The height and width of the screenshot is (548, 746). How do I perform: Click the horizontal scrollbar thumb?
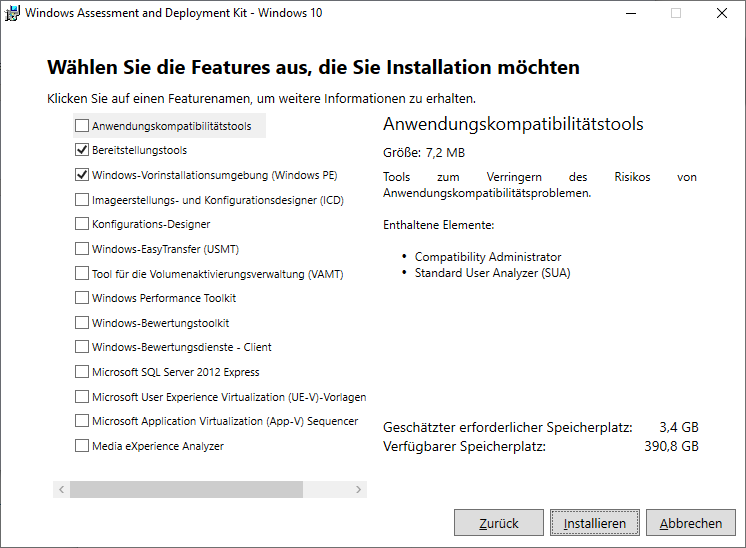coord(186,489)
